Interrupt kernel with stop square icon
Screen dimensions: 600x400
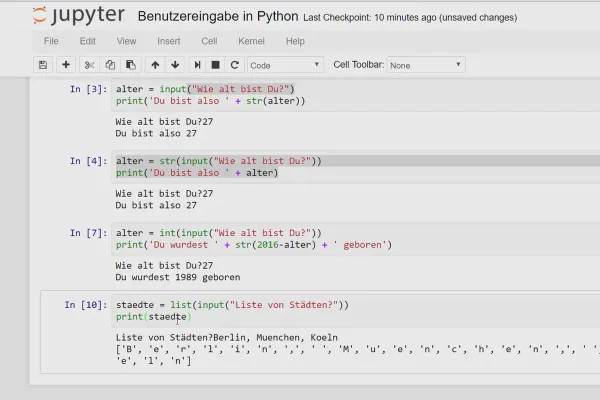[x=215, y=65]
